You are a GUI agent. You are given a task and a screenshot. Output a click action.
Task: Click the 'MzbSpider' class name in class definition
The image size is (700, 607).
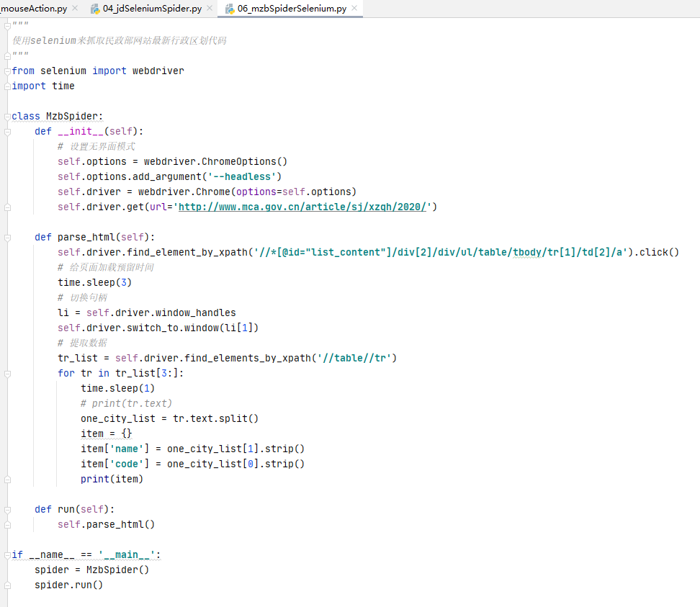tap(72, 116)
